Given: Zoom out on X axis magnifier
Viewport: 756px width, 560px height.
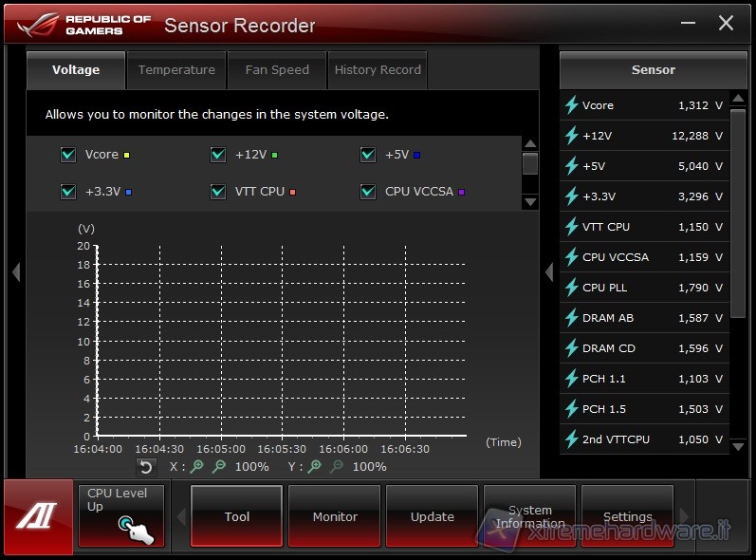Looking at the screenshot, I should (219, 467).
